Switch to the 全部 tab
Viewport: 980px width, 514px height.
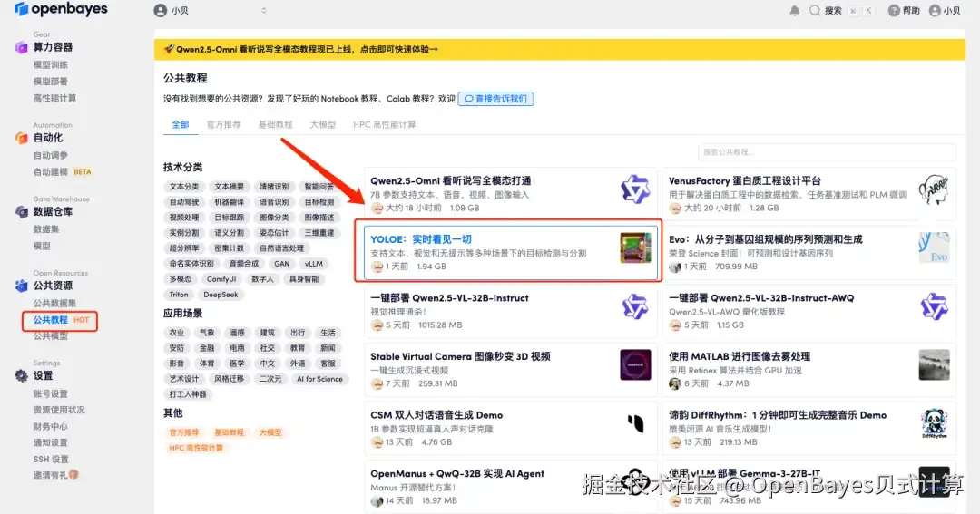point(181,124)
